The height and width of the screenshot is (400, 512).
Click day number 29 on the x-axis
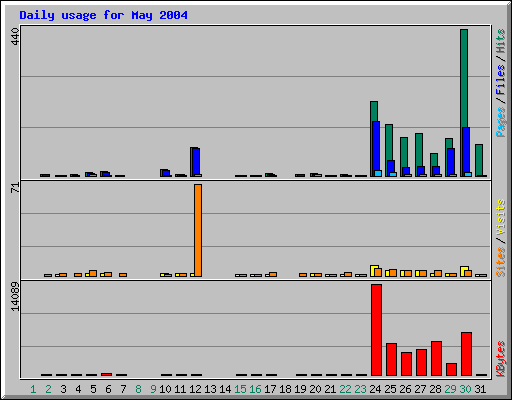coord(450,389)
